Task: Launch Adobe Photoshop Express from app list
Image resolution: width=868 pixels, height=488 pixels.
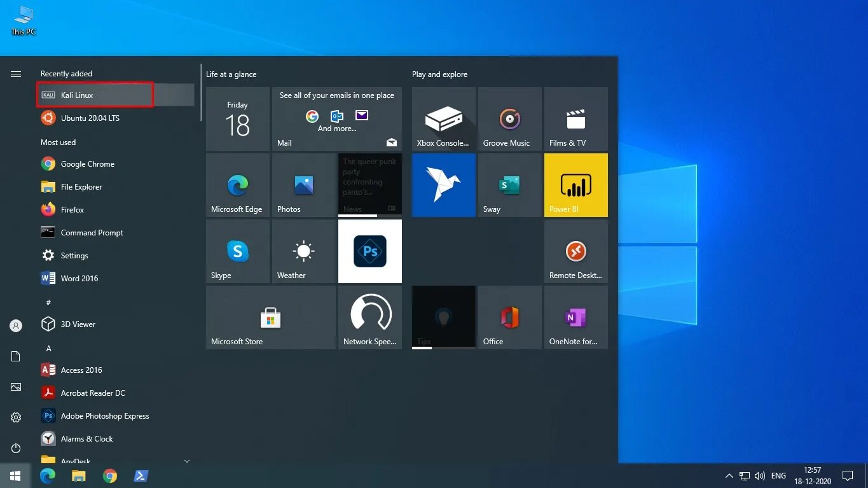Action: click(115, 415)
